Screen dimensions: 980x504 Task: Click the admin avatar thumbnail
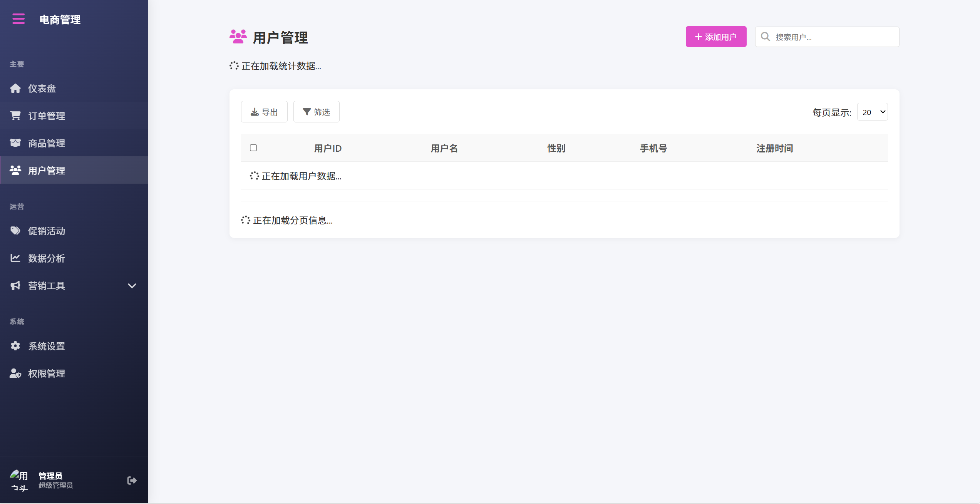tap(19, 480)
